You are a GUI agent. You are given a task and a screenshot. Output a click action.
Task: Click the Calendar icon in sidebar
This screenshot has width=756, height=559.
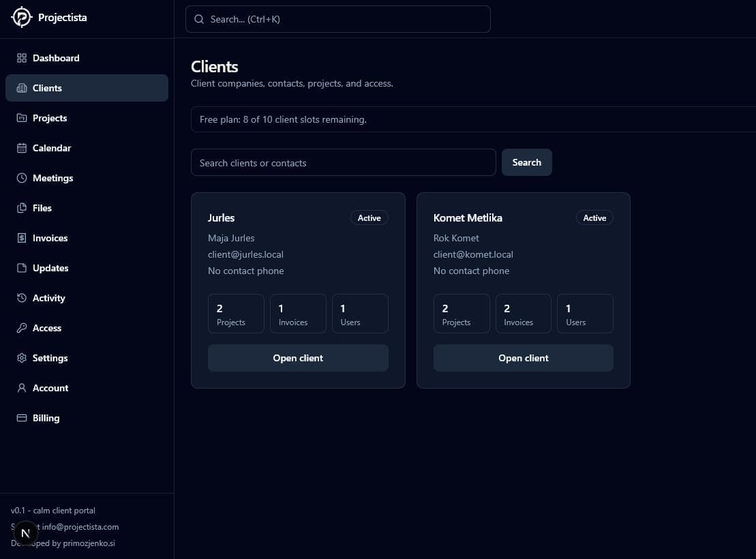(x=22, y=148)
